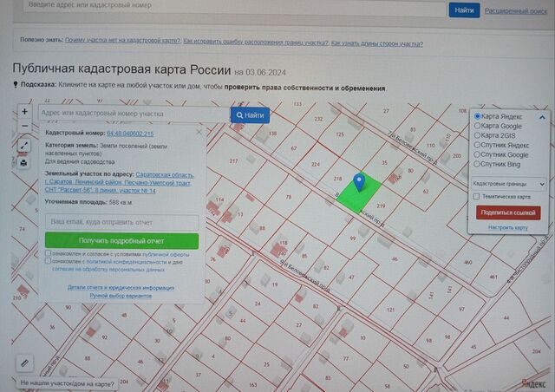
Task: Focus the top address search input
Action: tap(233, 6)
